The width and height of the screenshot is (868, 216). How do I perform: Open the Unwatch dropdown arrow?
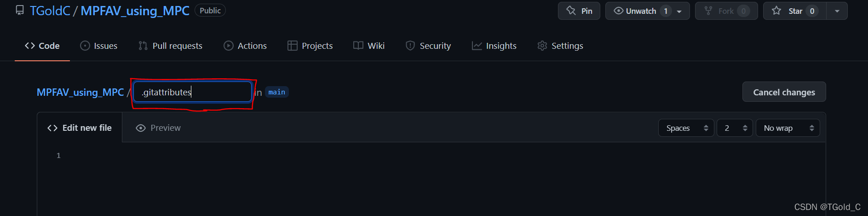tap(679, 11)
